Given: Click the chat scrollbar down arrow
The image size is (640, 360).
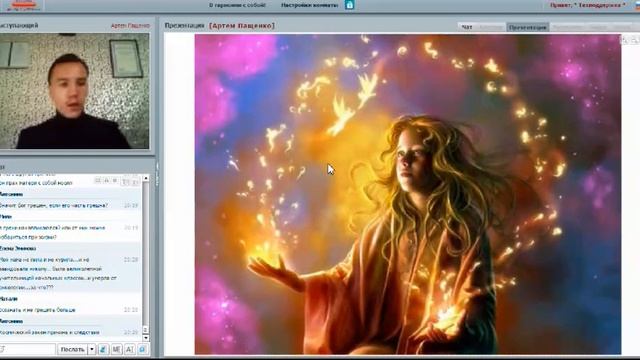Looking at the screenshot, I should click(x=146, y=338).
